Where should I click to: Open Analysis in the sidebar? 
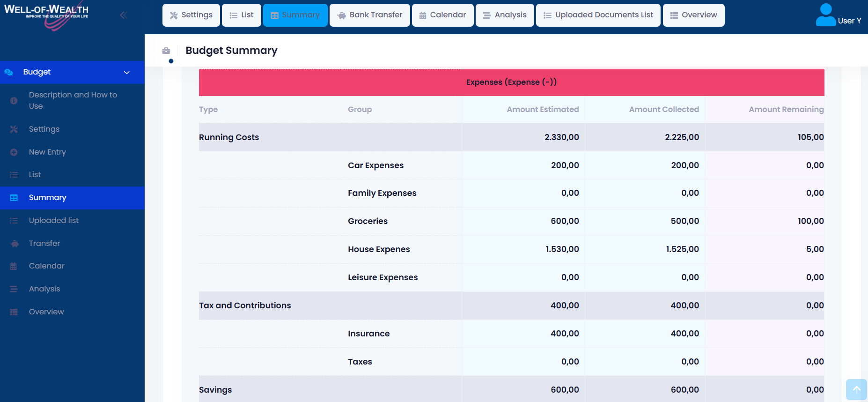[x=72, y=289]
